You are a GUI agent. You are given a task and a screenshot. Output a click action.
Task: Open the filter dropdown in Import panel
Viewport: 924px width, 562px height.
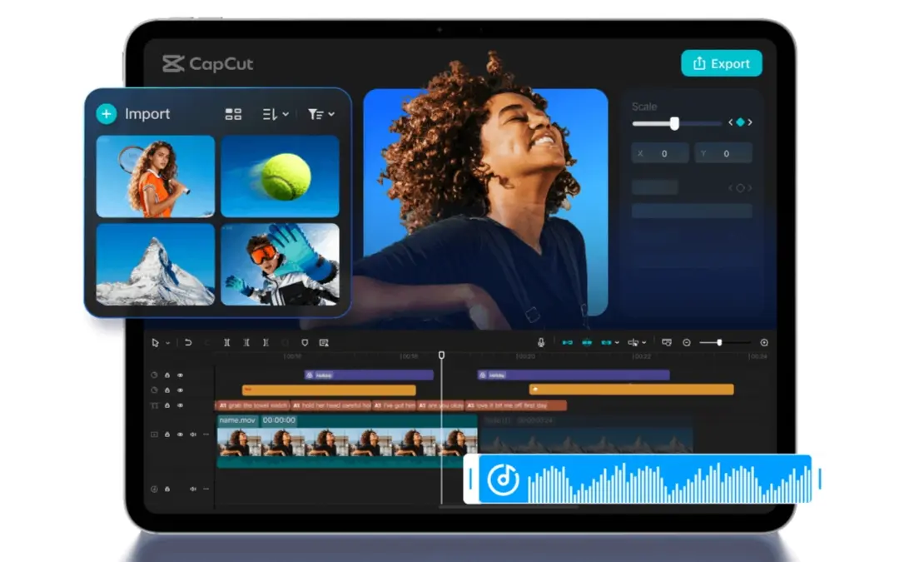[x=320, y=113]
